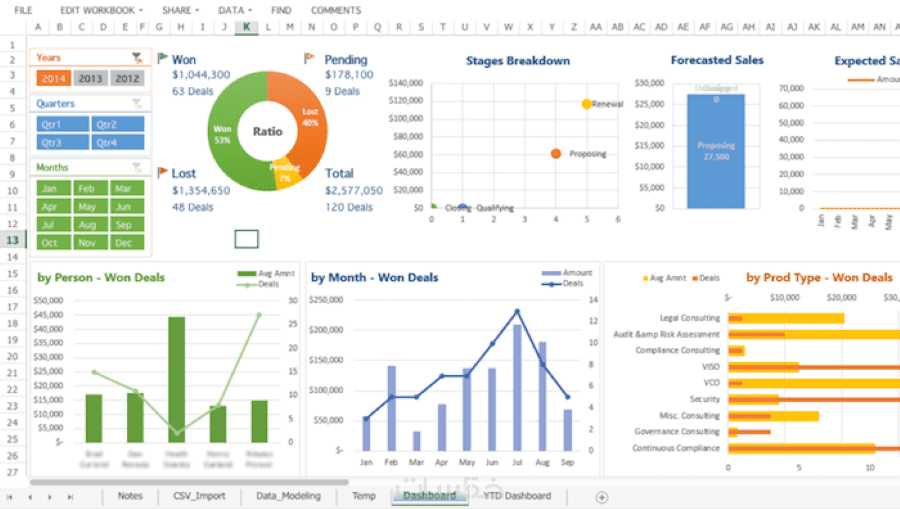Switch to the Notes sheet tab

(130, 496)
